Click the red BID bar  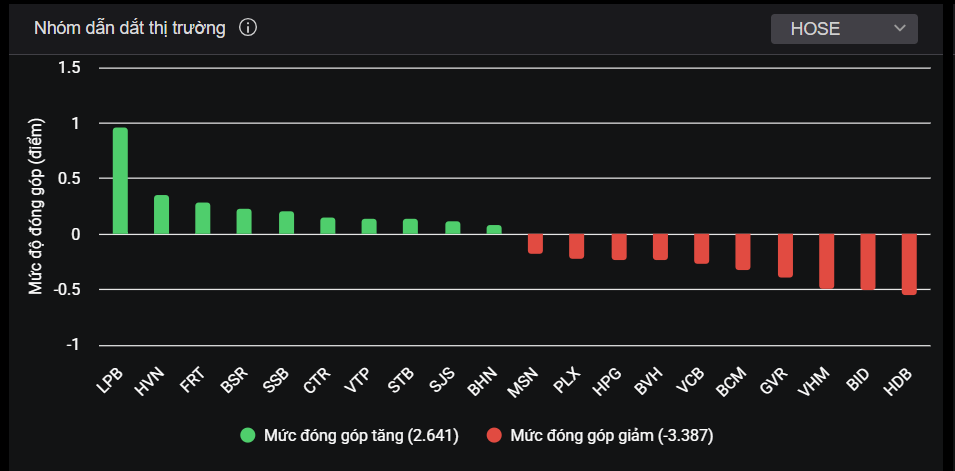point(867,261)
